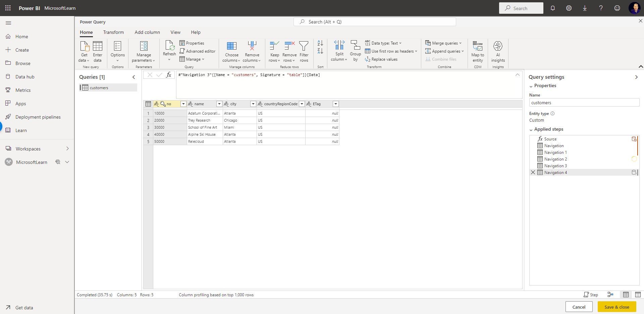Collapse the Query settings pane
The height and width of the screenshot is (314, 644).
pos(636,77)
